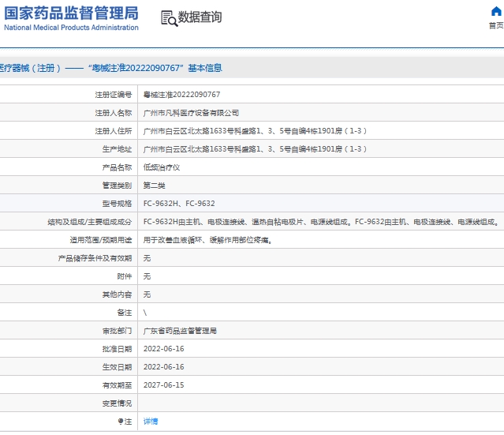Viewport: 504px width, 435px height.
Task: Click the 有效期至 row label
Action: (x=117, y=385)
